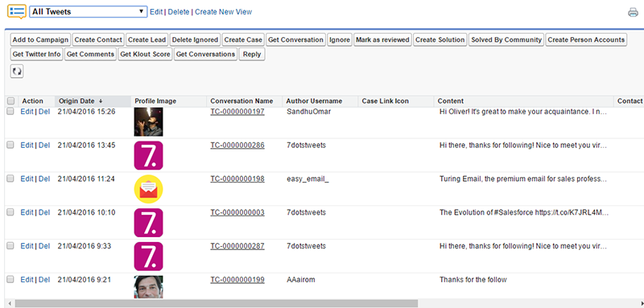Viewport: 644px width, 308px height.
Task: Click Get Conversation button
Action: (x=295, y=39)
